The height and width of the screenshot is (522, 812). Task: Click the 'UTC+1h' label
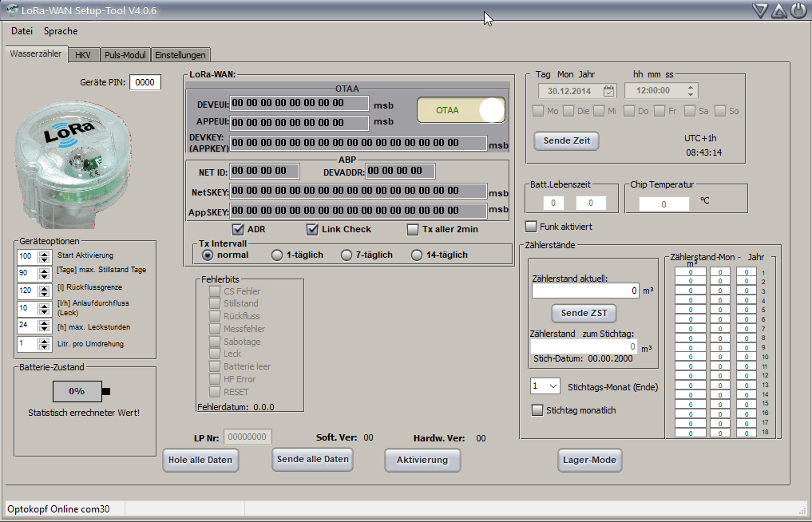point(700,138)
